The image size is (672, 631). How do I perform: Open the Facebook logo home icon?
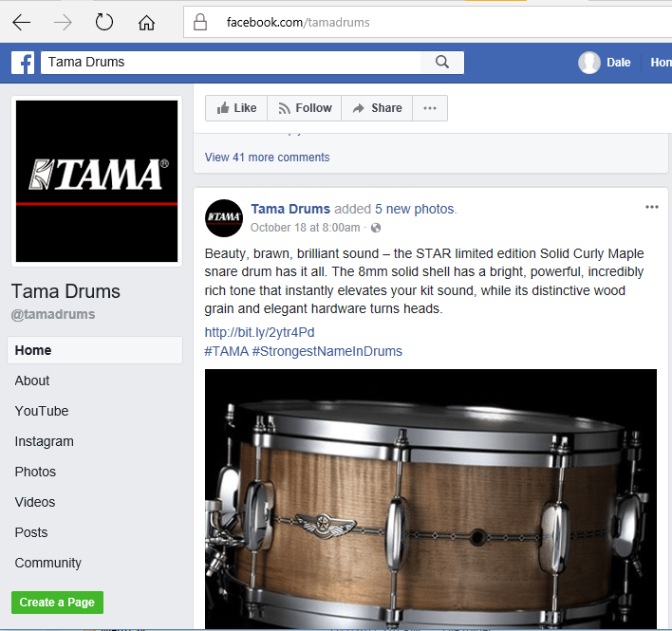(x=23, y=63)
